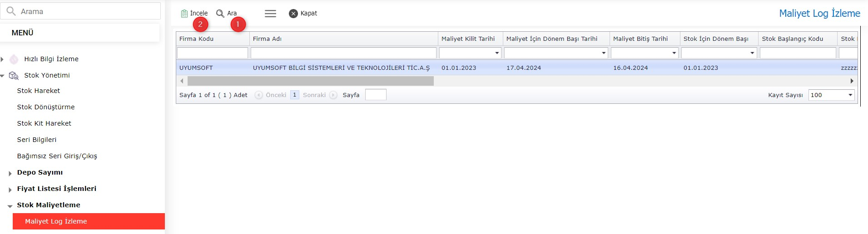Select Maliyet Log İzleme menu item

click(x=89, y=221)
